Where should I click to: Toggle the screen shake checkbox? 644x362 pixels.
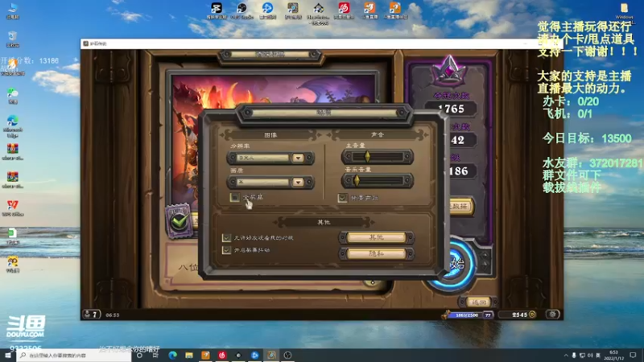click(226, 250)
